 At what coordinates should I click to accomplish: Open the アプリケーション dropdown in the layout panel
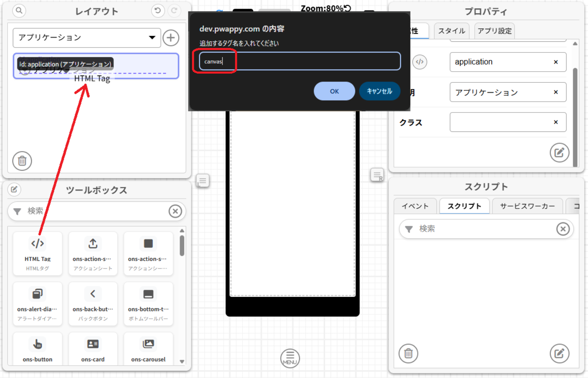tap(87, 38)
